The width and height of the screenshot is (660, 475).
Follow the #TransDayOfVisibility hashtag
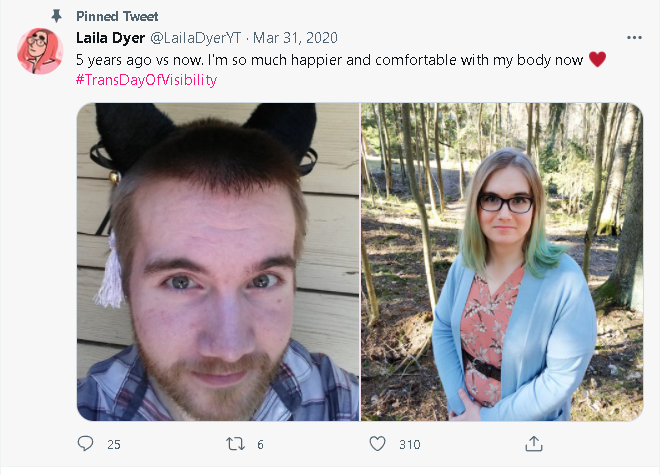click(x=146, y=80)
